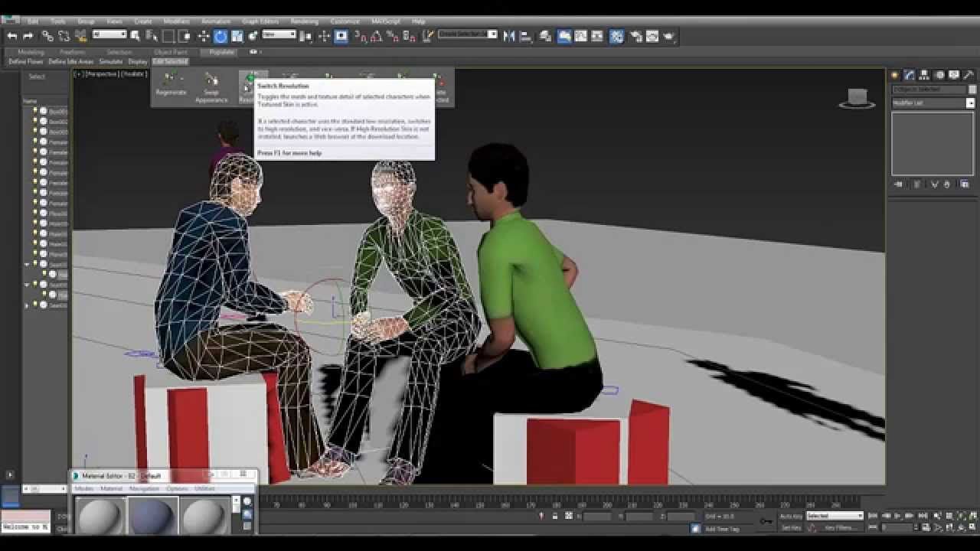Activate the Select and Link tool
Image resolution: width=980 pixels, height=551 pixels.
click(47, 35)
